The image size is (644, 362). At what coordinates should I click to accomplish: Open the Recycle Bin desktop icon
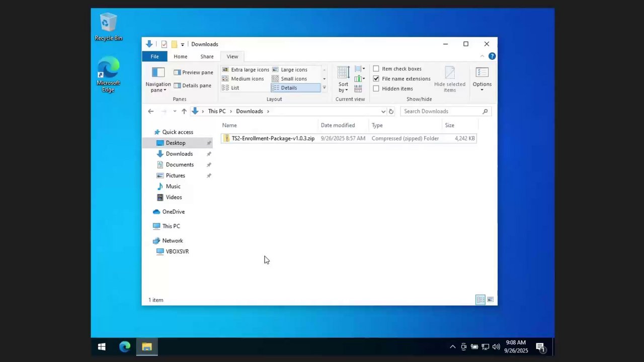click(108, 28)
